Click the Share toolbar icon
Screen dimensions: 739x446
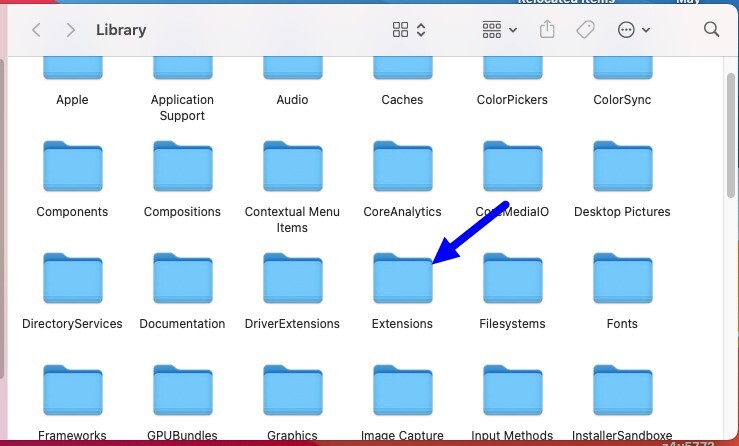(547, 29)
